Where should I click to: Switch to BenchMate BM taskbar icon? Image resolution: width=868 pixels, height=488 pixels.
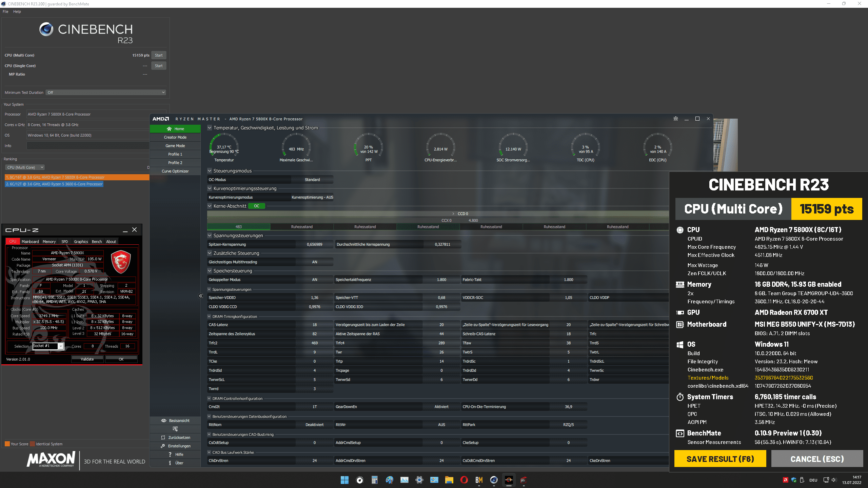coord(479,480)
